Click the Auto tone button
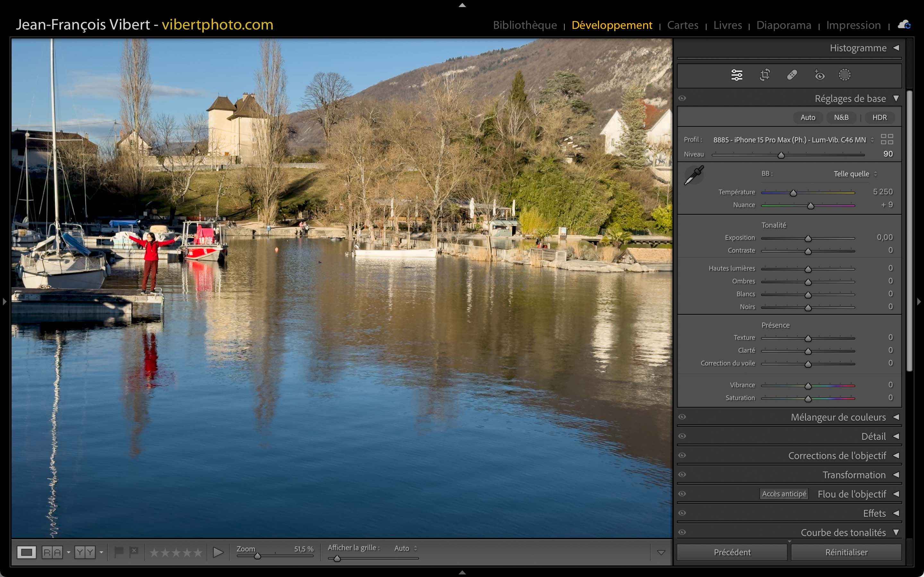The image size is (924, 577). point(808,118)
